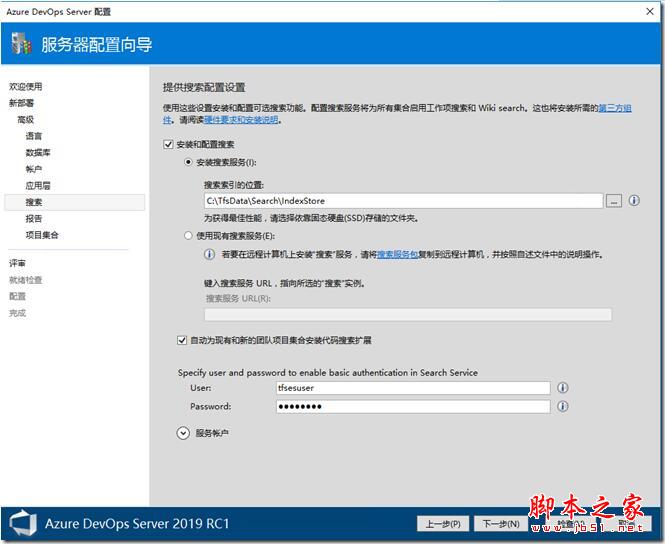Image resolution: width=665 pixels, height=546 pixels.
Task: Select 帐户 step in sidebar
Action: click(34, 169)
